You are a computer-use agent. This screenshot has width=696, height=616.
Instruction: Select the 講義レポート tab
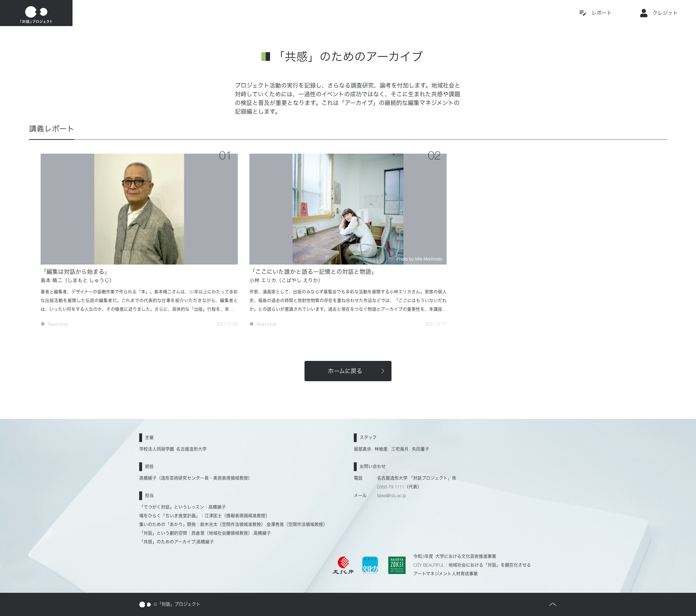(51, 129)
